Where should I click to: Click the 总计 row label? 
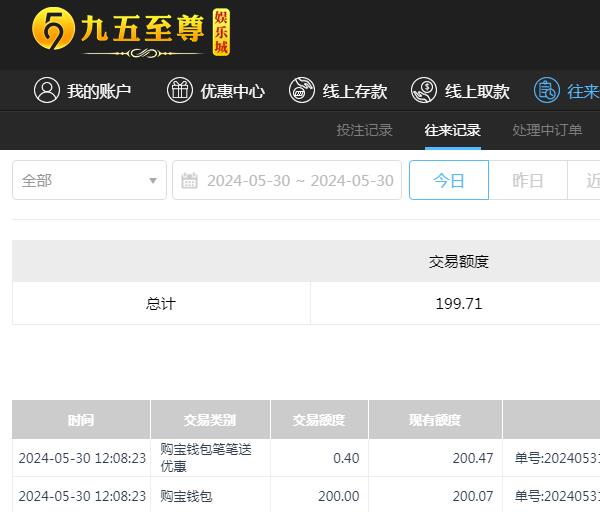161,304
